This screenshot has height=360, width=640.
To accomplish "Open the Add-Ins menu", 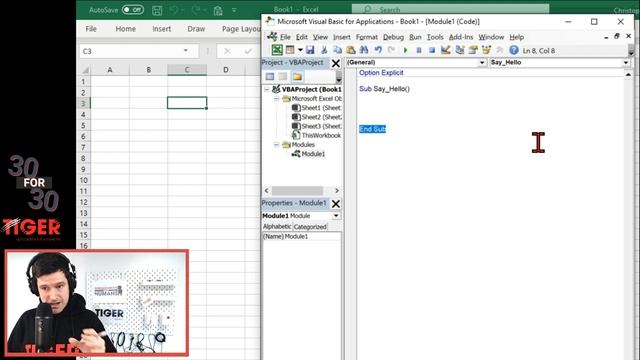I will [461, 37].
